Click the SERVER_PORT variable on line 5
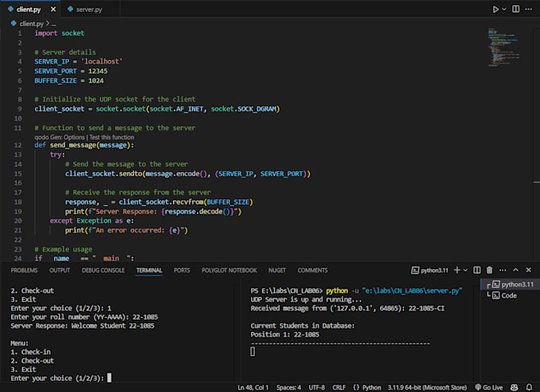Image resolution: width=540 pixels, height=392 pixels. (56, 71)
